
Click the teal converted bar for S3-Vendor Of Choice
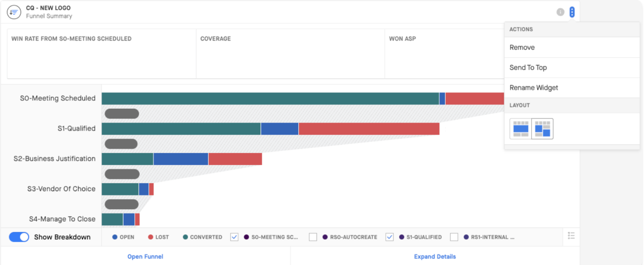tap(120, 189)
